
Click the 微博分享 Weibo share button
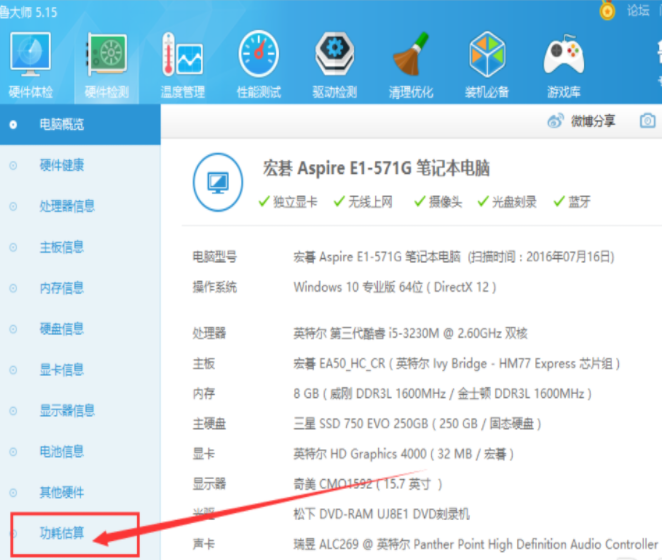tap(581, 121)
